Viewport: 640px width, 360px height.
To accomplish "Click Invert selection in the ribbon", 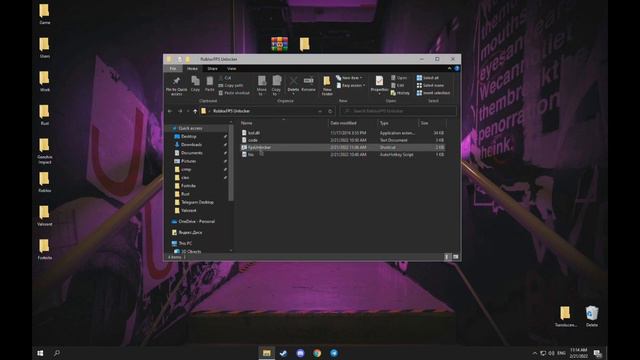I will pos(433,93).
